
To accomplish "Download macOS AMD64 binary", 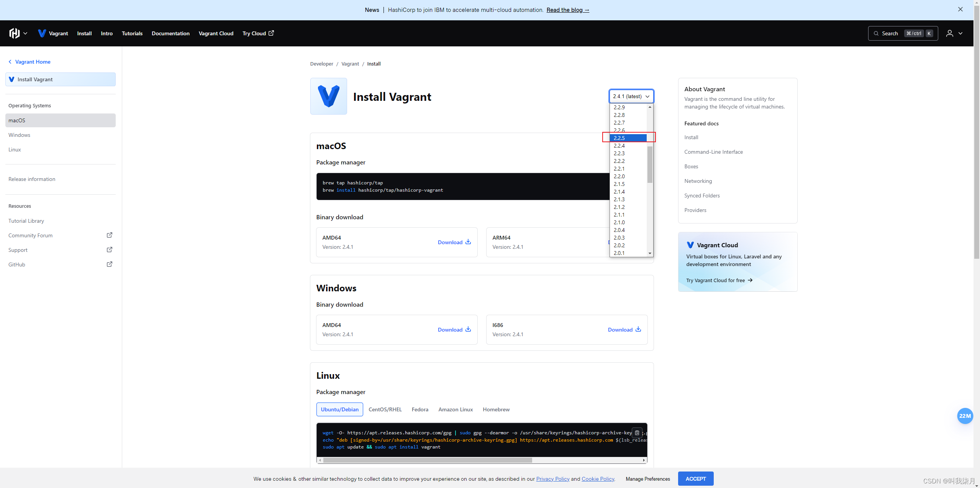I will [454, 242].
